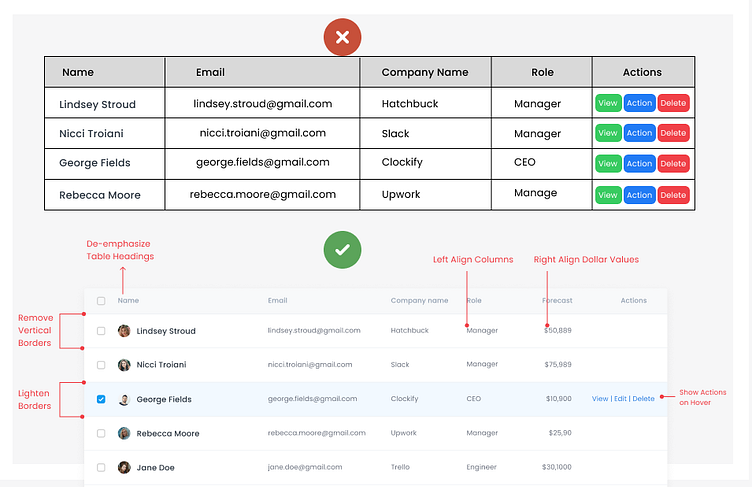Click george.fields@gmail.com in the lower table
The height and width of the screenshot is (487, 752).
(314, 399)
